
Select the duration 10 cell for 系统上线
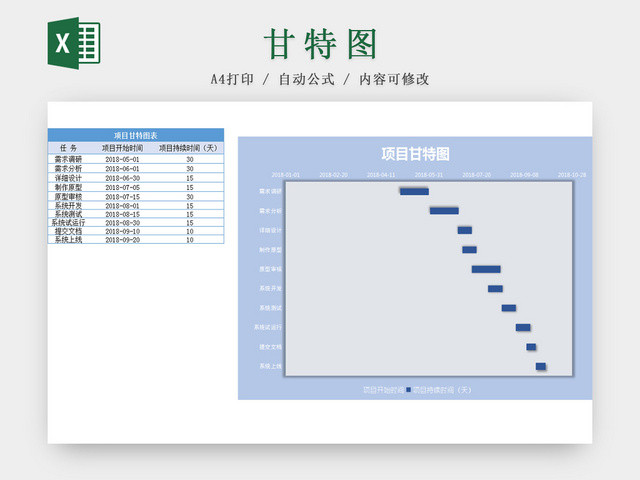(190, 240)
